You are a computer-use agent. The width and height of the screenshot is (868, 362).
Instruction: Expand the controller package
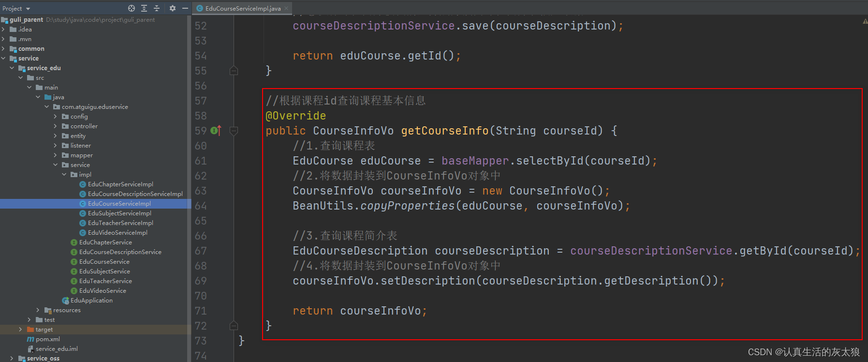coord(56,126)
